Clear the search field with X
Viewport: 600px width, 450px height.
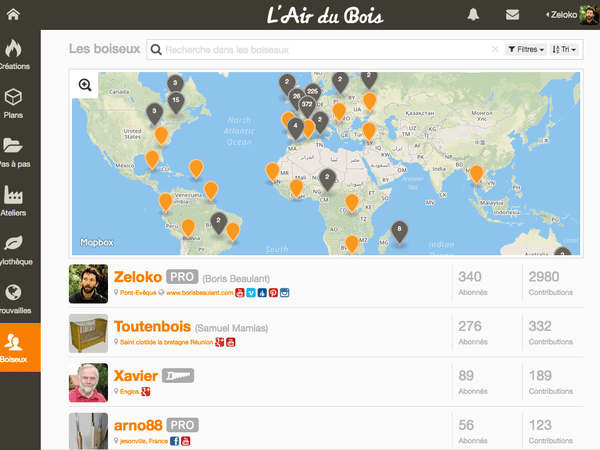[x=495, y=49]
